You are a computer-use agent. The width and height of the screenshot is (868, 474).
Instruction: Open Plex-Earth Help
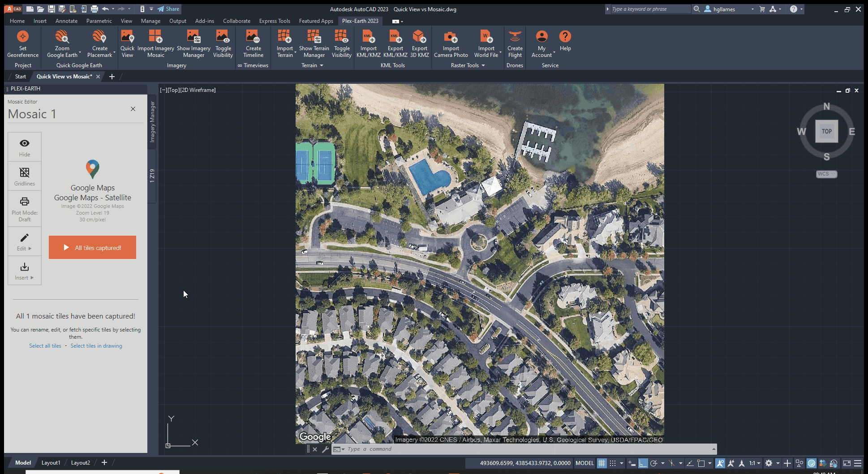[x=565, y=41]
